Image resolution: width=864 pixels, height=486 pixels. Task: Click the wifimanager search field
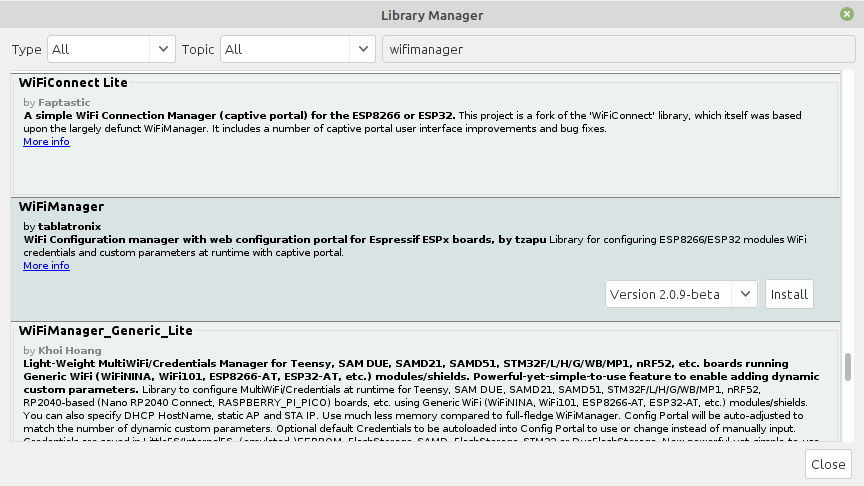coord(619,49)
